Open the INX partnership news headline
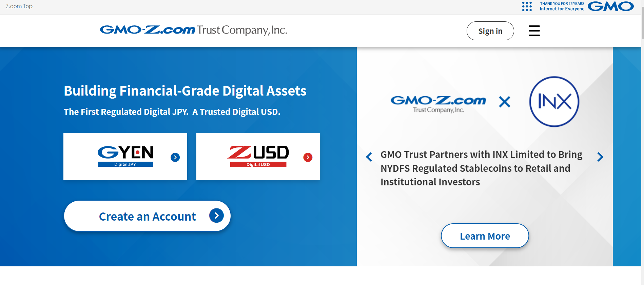 click(x=481, y=168)
